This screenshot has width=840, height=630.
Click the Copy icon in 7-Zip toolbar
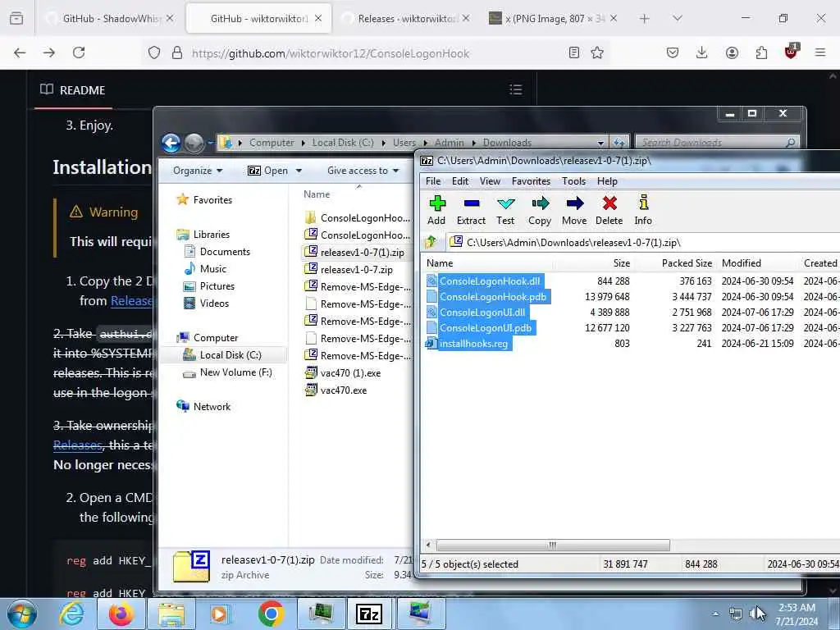pos(540,210)
